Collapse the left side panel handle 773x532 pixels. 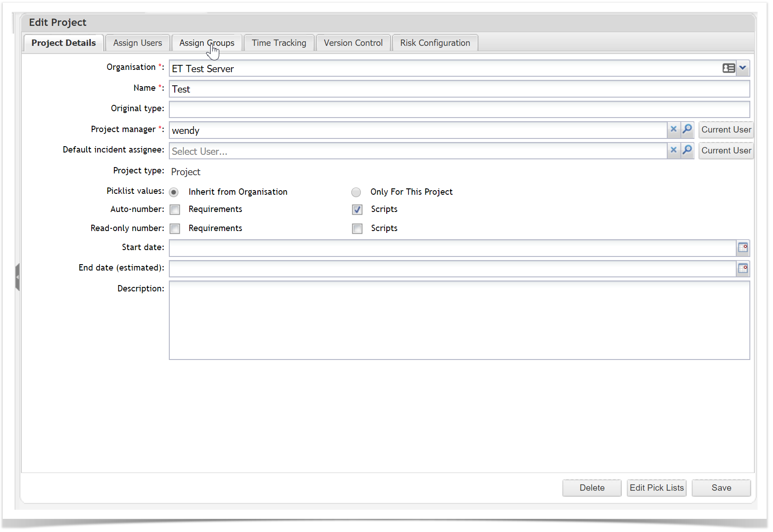(x=17, y=277)
